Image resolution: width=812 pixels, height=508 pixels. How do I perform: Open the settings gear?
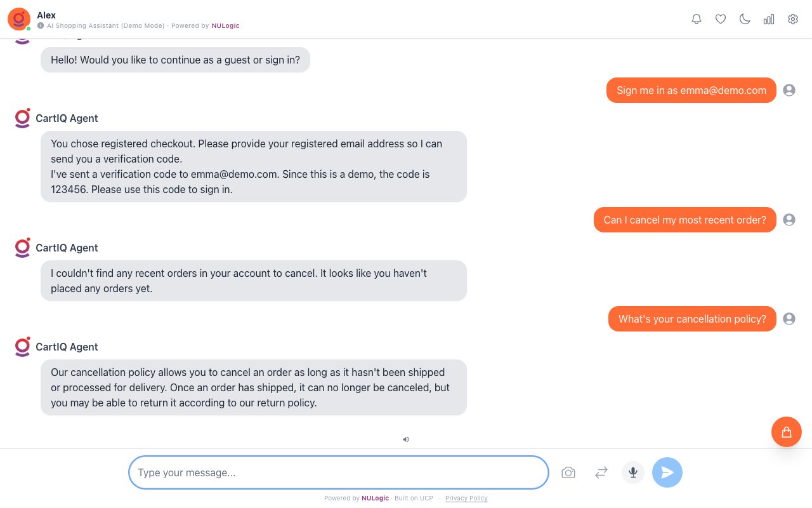point(793,19)
